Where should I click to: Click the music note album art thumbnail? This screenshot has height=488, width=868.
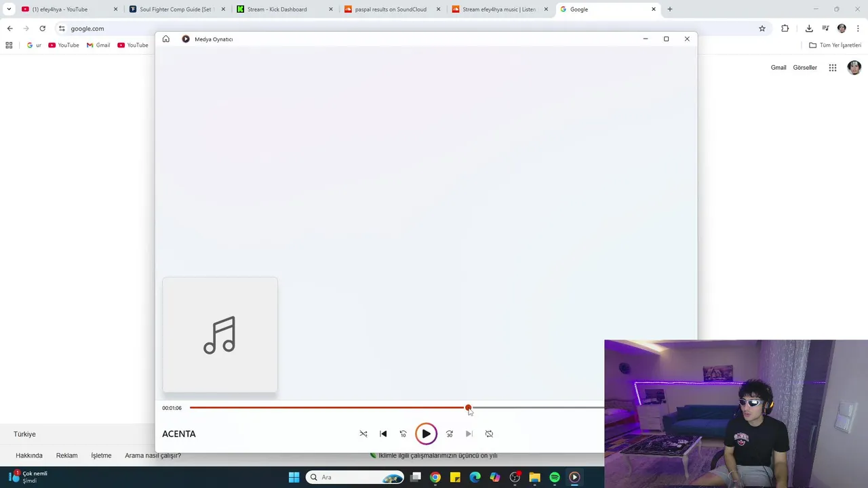[x=220, y=335]
